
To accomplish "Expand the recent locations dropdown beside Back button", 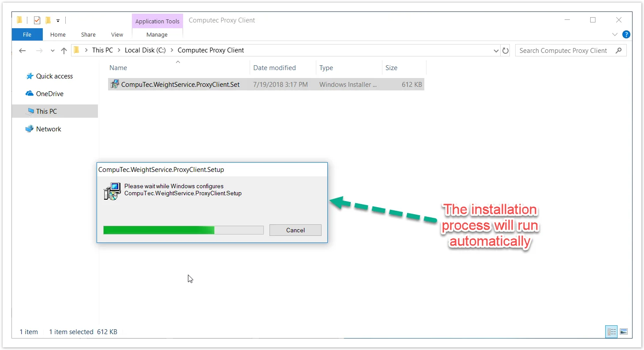I will [x=52, y=50].
